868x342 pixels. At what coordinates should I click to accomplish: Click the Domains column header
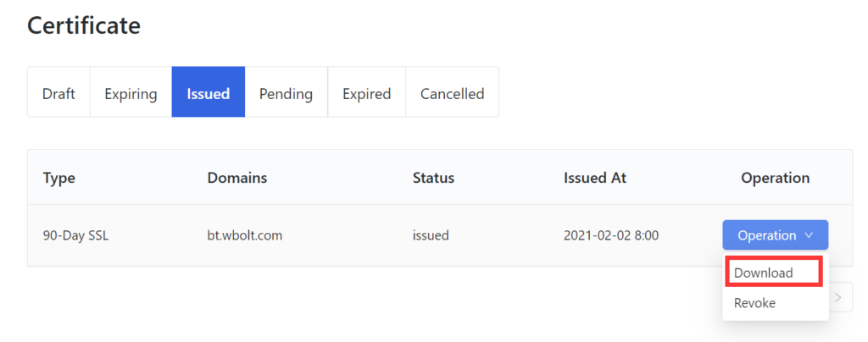(x=237, y=178)
